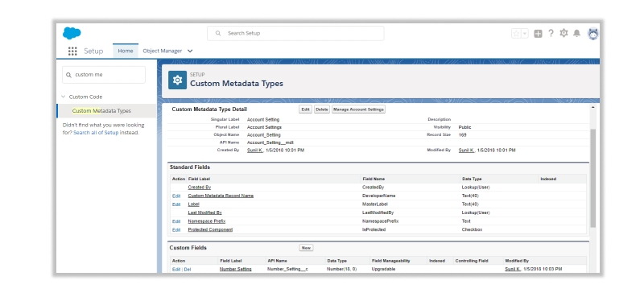Image resolution: width=644 pixels, height=297 pixels.
Task: Edit the Protected Component field
Action: (x=176, y=230)
